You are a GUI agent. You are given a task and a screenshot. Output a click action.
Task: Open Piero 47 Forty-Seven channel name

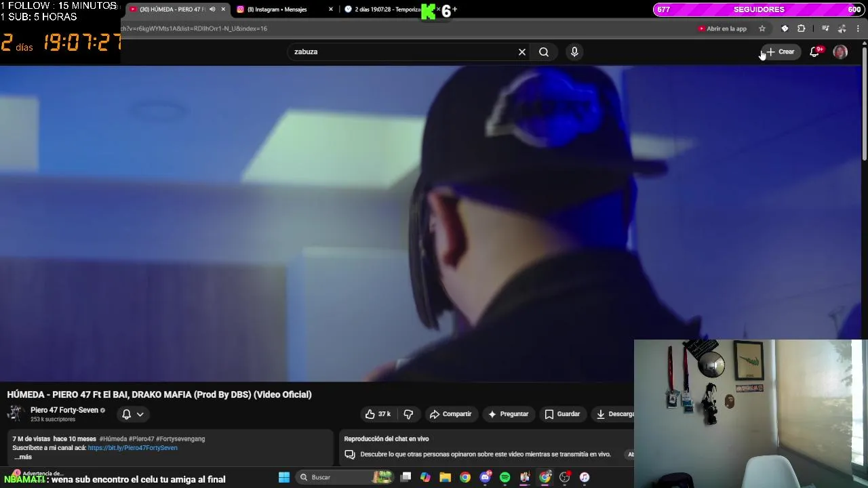tap(64, 410)
